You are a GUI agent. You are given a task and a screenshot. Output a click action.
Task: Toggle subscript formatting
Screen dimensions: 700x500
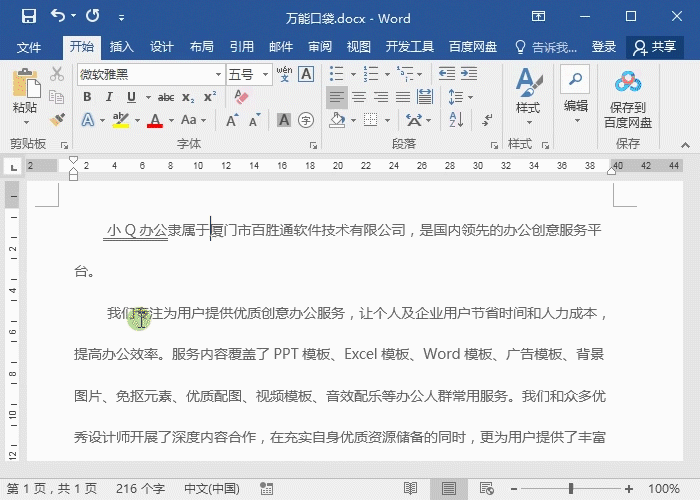pyautogui.click(x=188, y=97)
